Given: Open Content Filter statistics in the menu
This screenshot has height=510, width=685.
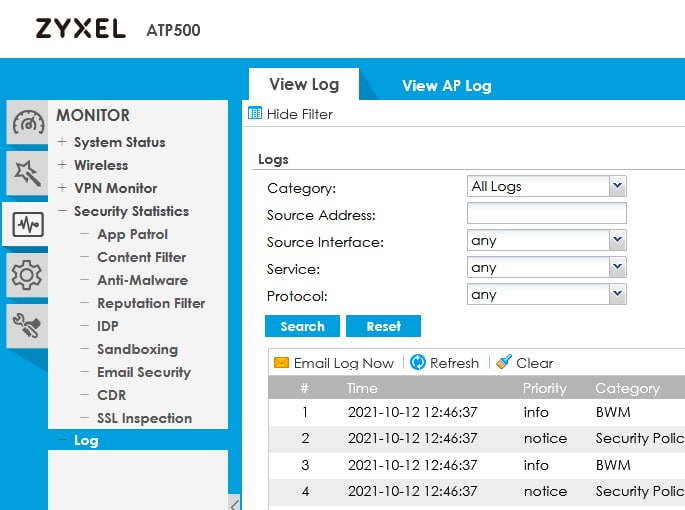Looking at the screenshot, I should tap(141, 257).
